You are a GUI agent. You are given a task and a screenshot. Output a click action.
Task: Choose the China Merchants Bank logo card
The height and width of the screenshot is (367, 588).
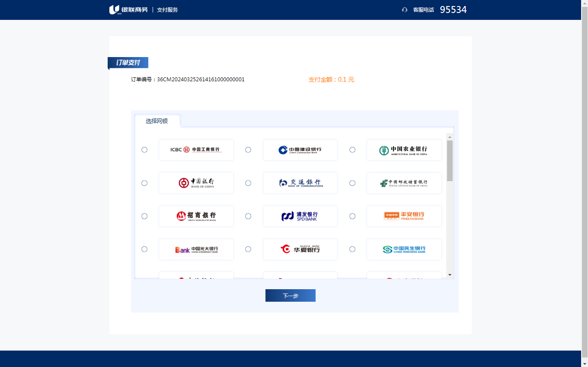point(196,216)
